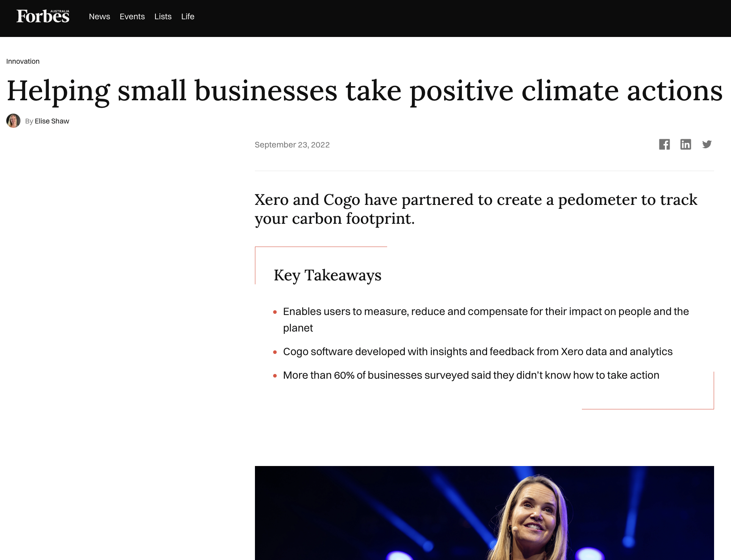The image size is (731, 560).
Task: Click takeaway about Cogo software developed
Action: point(478,352)
